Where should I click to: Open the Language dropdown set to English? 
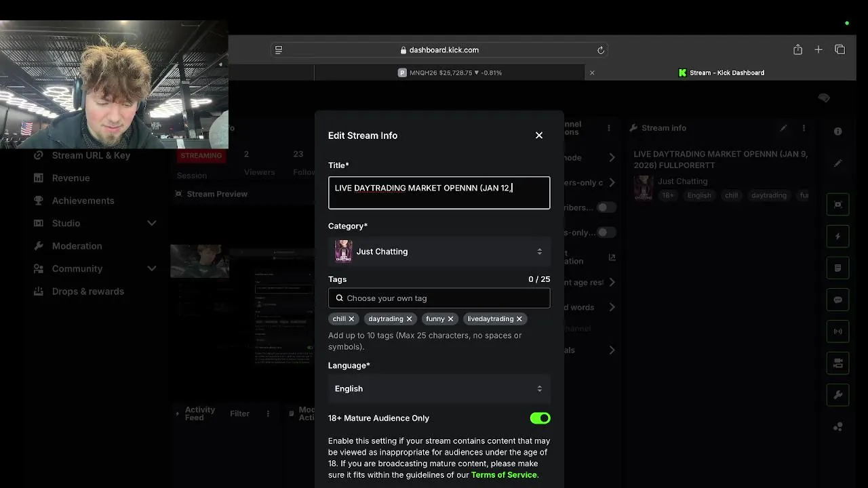coord(439,388)
